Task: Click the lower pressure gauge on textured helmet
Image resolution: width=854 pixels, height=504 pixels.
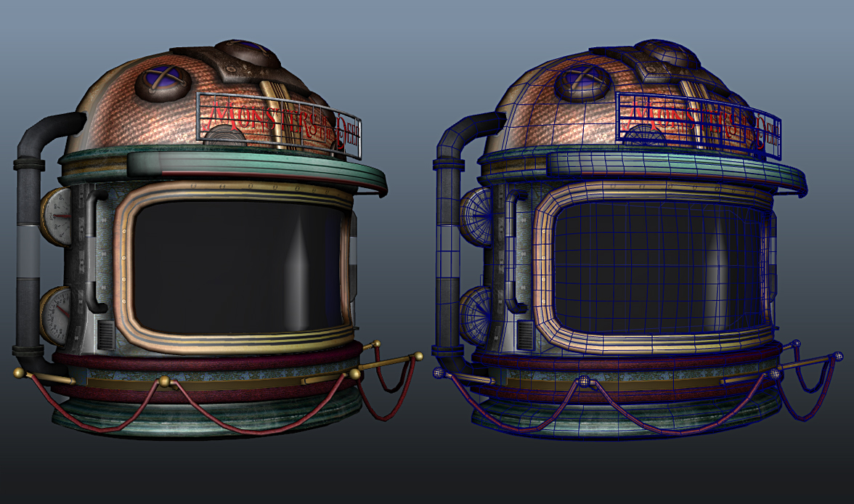Action: click(57, 314)
